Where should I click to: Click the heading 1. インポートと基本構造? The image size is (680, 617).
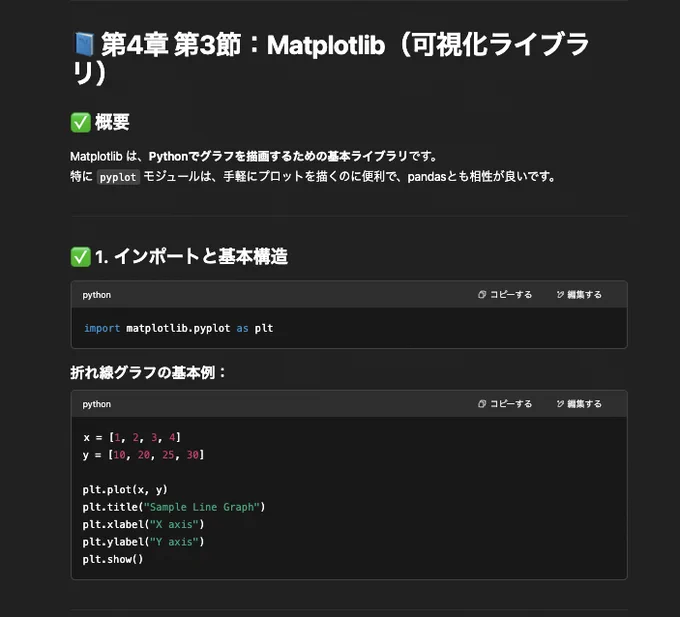[x=191, y=256]
